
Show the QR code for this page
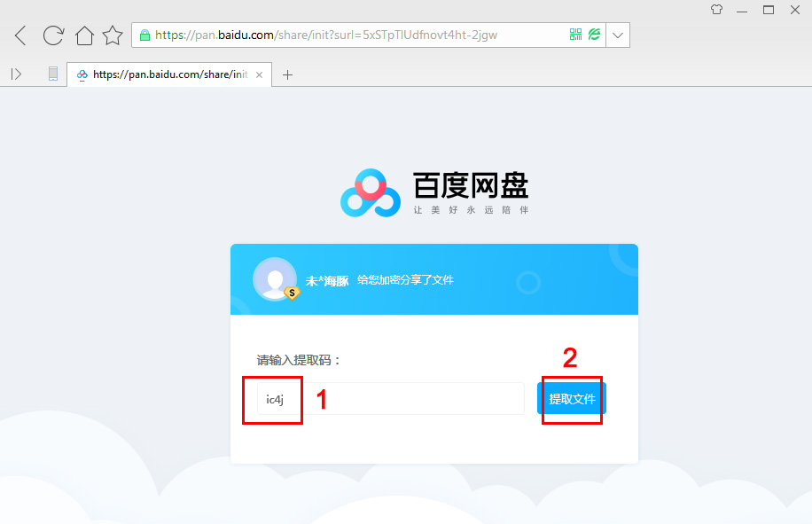click(x=574, y=35)
